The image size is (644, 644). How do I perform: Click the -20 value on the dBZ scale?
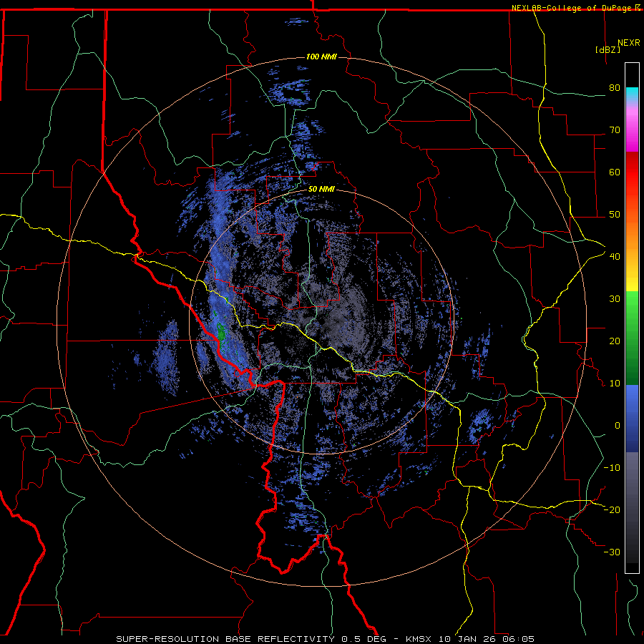coord(612,509)
